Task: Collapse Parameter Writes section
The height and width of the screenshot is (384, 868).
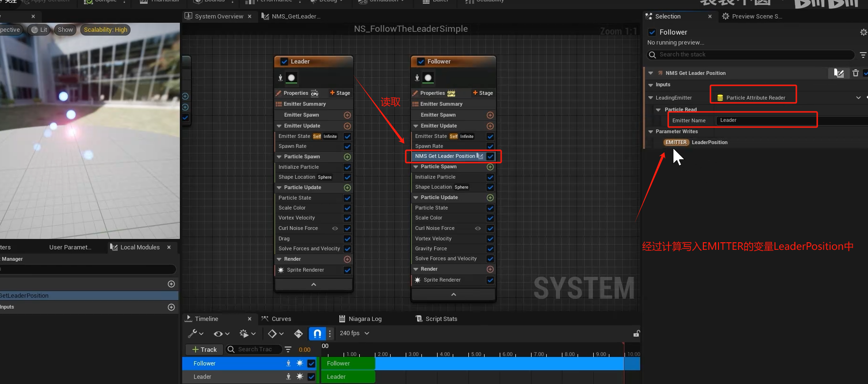Action: [x=651, y=132]
